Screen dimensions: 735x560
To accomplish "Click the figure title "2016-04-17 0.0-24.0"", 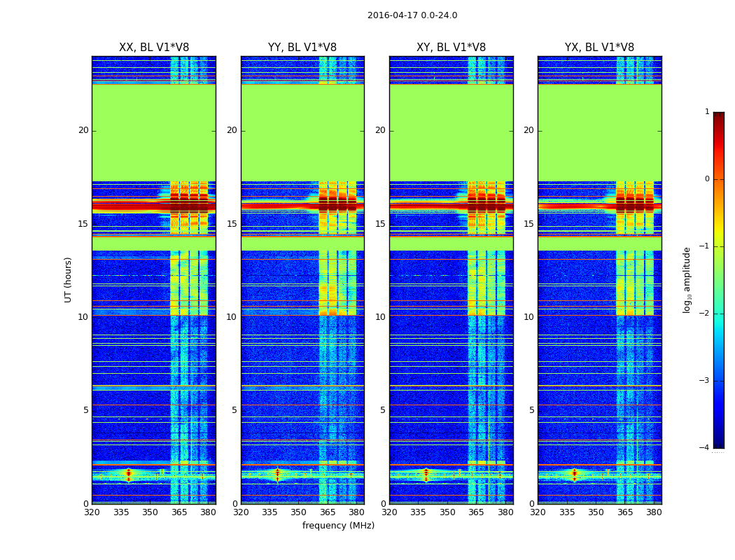I will click(x=412, y=15).
